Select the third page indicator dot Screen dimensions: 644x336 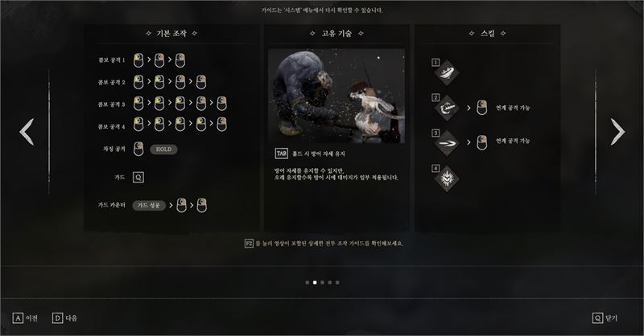pos(323,282)
